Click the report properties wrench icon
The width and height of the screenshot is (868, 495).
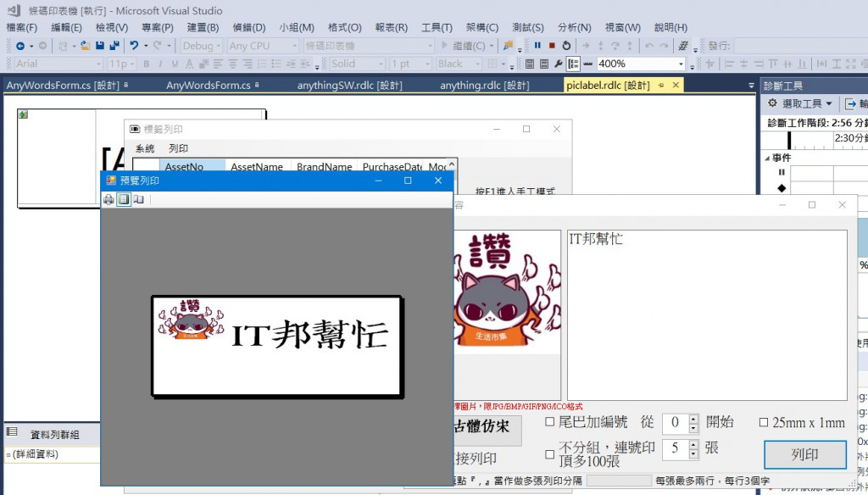(x=559, y=64)
